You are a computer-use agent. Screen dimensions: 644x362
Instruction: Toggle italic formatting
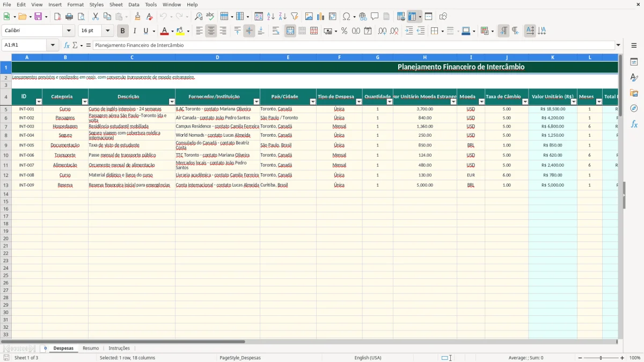coord(135,31)
